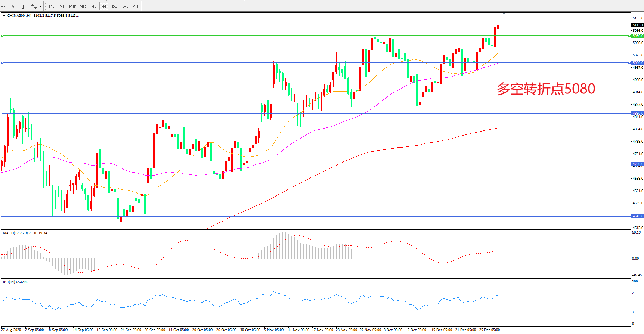Expand the CHINA300 chart title triangle
Screen dimensions: 644x334
[4, 16]
